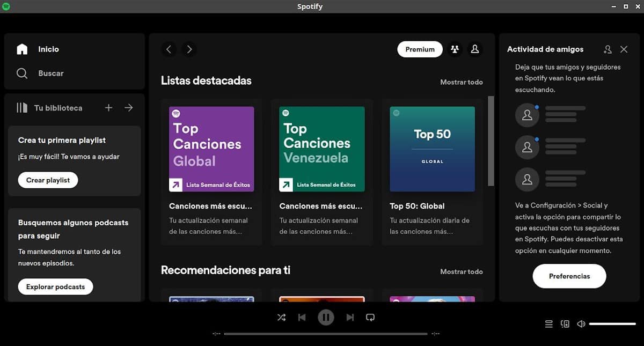Screen dimensions: 644x346
Task: Click the song progress bar
Action: [x=326, y=334]
